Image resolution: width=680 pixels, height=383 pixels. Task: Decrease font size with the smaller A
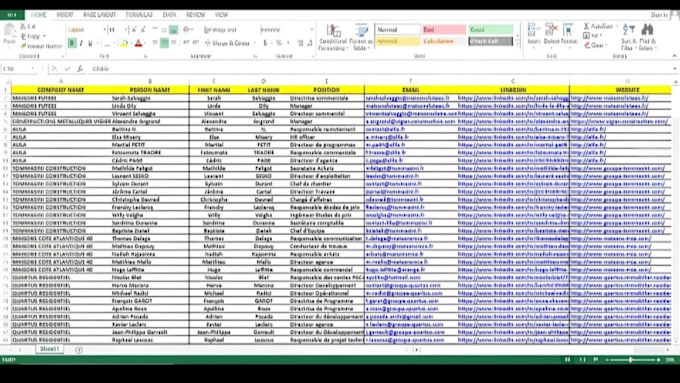143,29
